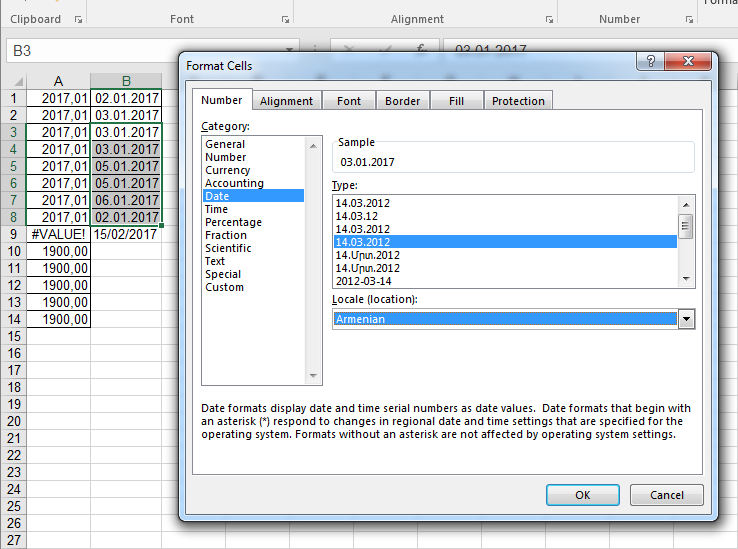Open the Armenian locale combo box
738x549 pixels.
pyautogui.click(x=513, y=319)
